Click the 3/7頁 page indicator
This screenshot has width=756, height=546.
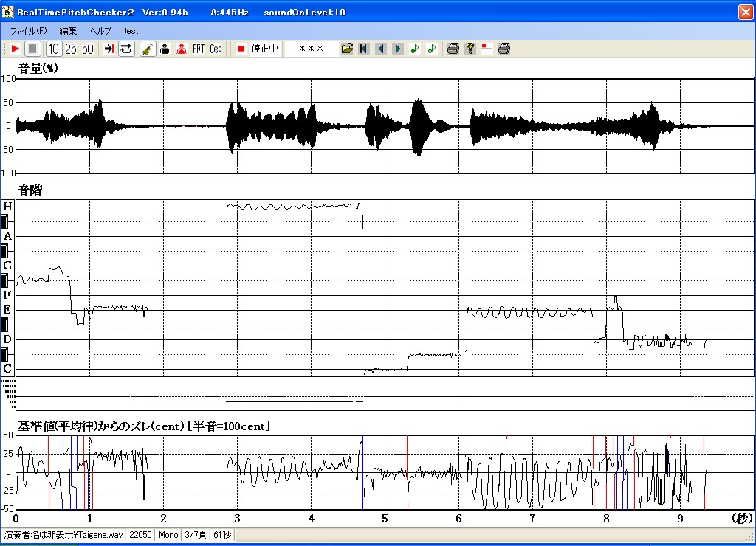click(196, 534)
